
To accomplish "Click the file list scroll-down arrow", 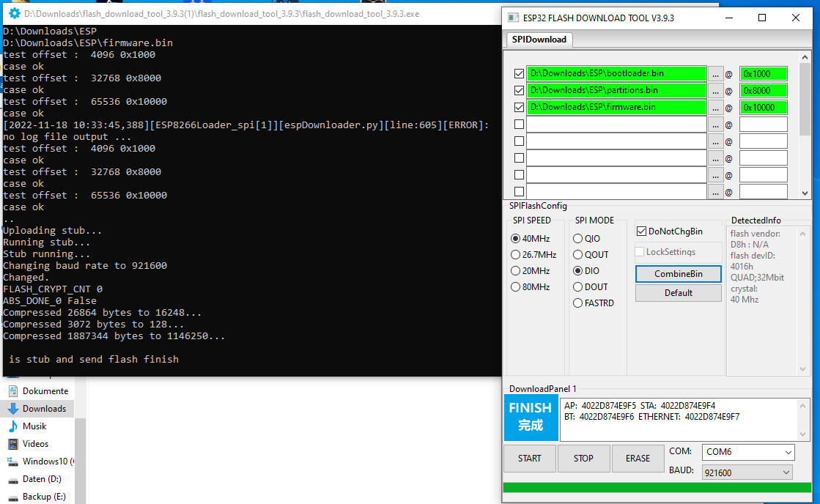I will [x=805, y=193].
